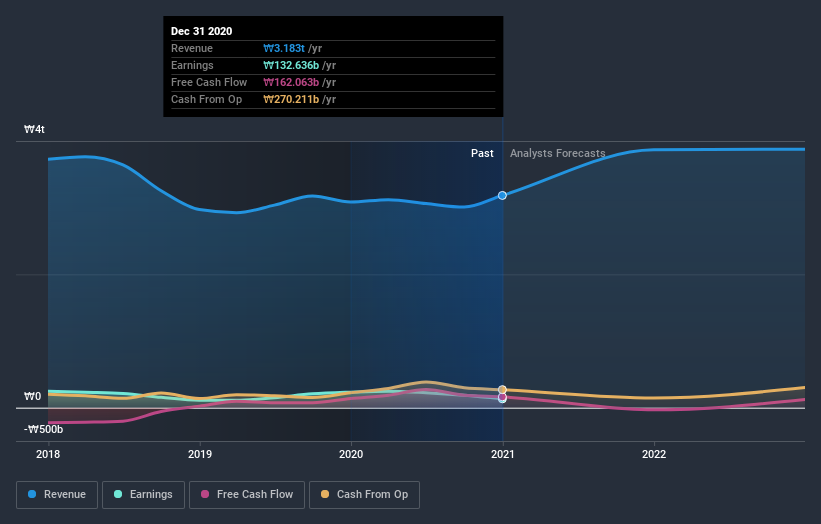Click the Earnings row label in tooltip

[192, 65]
